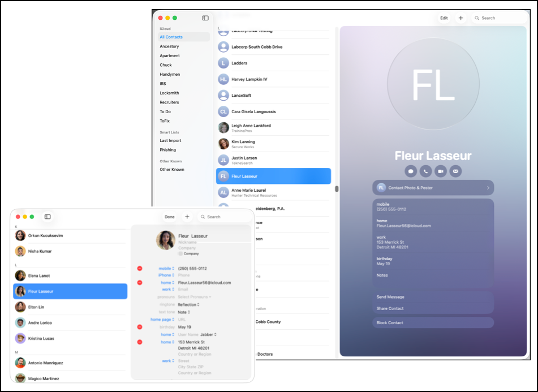
Task: Delete the birthday field with its red minus
Action: click(x=140, y=327)
